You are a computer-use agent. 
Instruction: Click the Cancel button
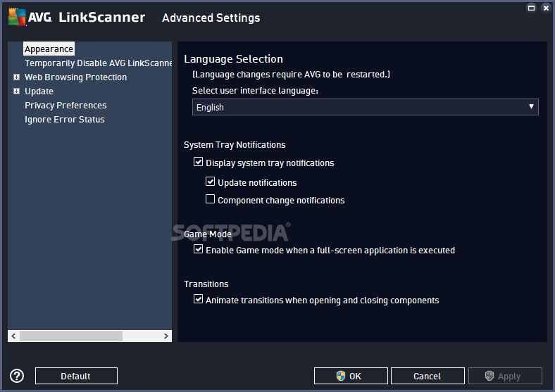point(428,376)
